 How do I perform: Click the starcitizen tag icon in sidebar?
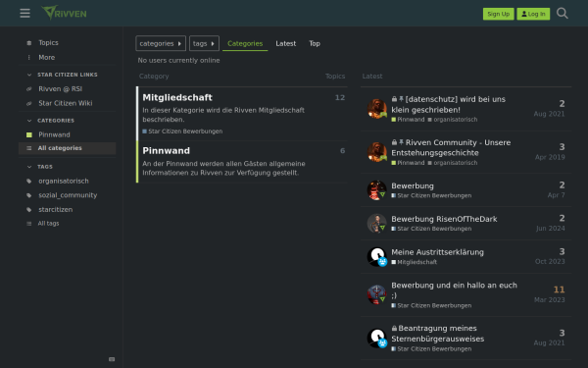[29, 210]
